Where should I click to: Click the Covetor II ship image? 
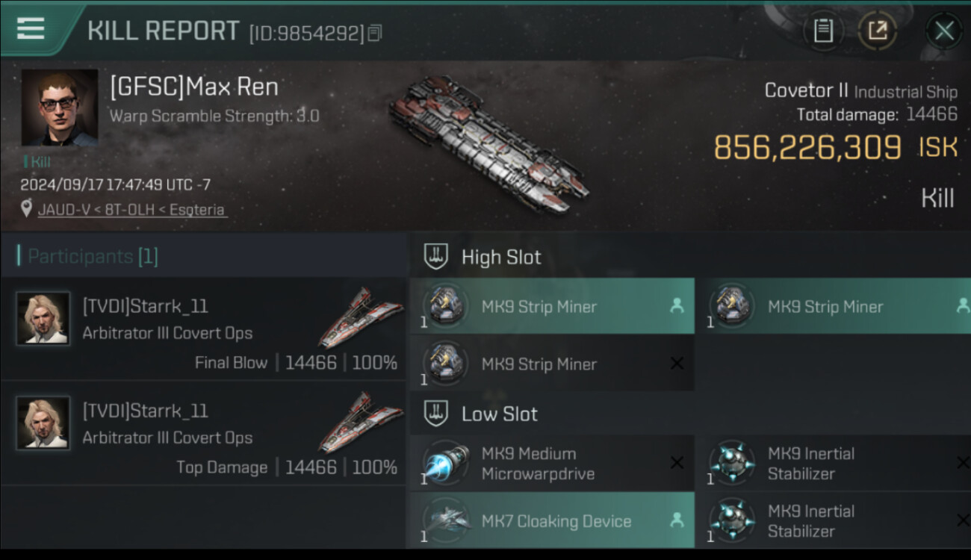coord(489,142)
